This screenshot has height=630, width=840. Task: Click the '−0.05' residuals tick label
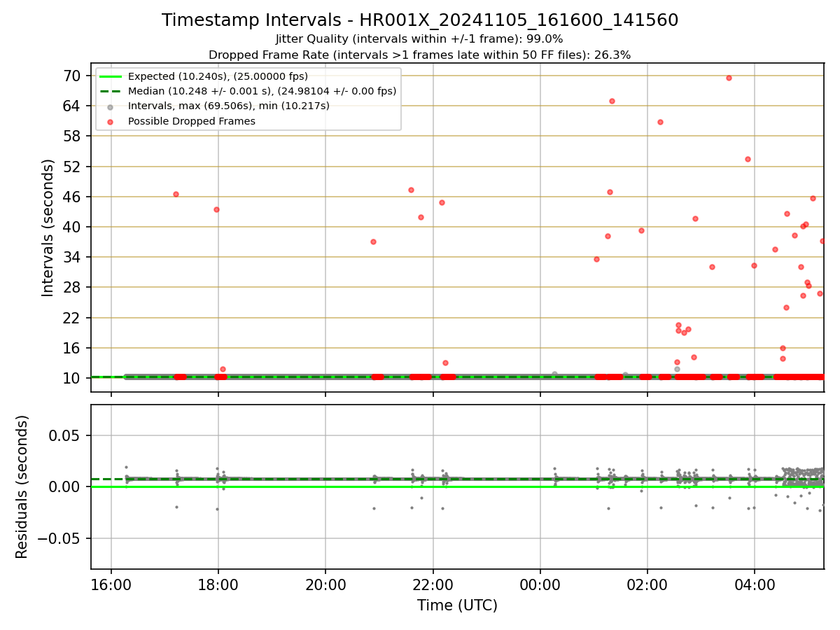(x=60, y=538)
